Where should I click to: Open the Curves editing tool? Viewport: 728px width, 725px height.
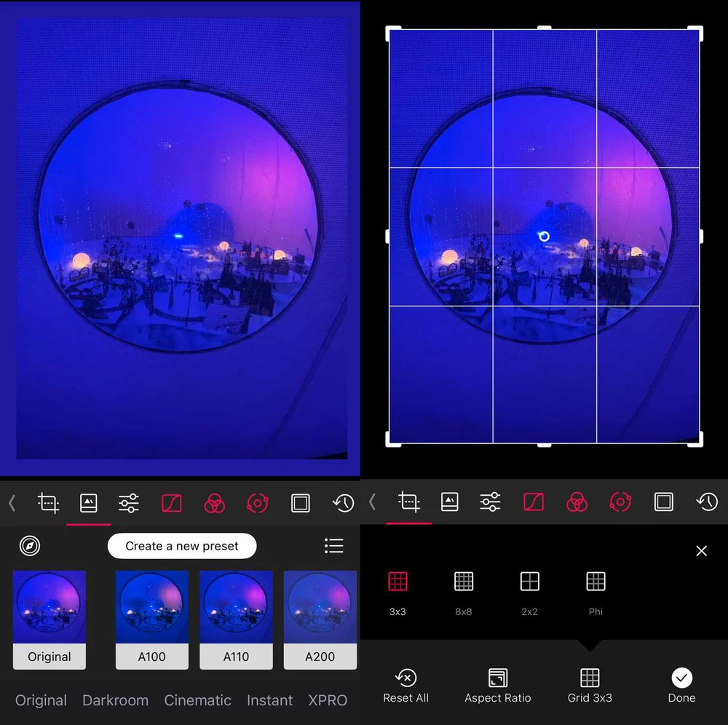click(x=172, y=502)
